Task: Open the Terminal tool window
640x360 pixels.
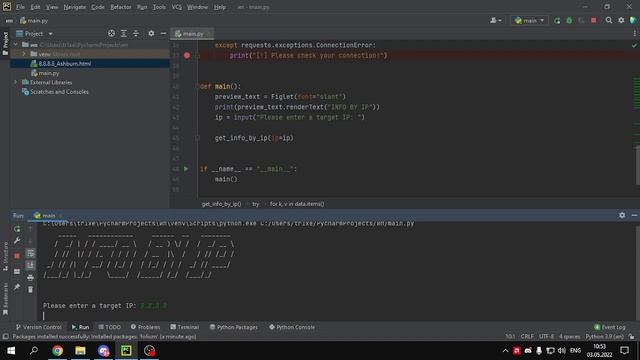Action: (184, 327)
